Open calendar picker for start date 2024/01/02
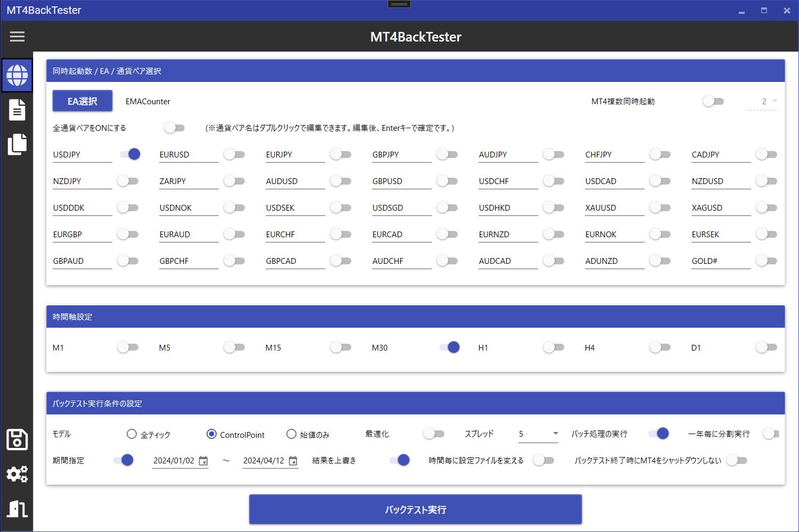 click(x=203, y=461)
